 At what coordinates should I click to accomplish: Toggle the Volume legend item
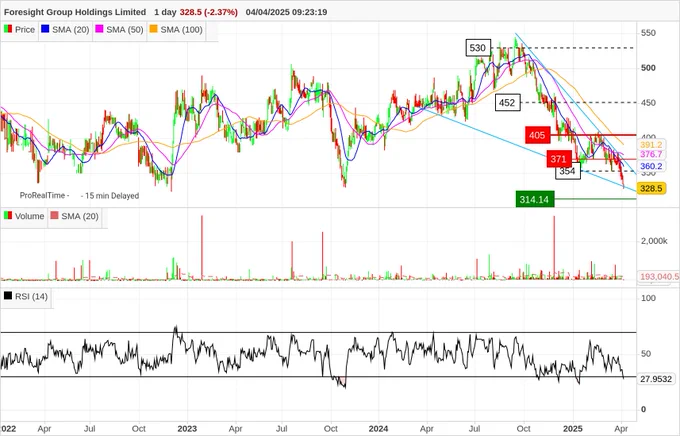point(24,216)
